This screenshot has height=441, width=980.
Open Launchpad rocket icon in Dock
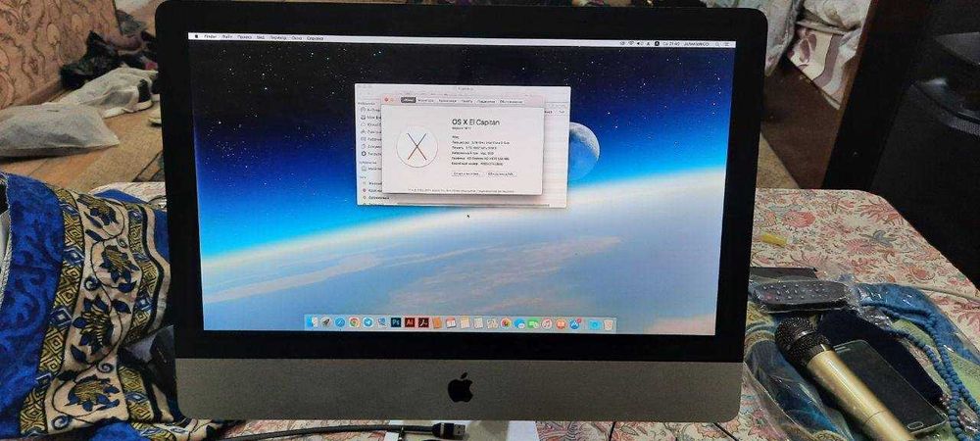[326, 322]
